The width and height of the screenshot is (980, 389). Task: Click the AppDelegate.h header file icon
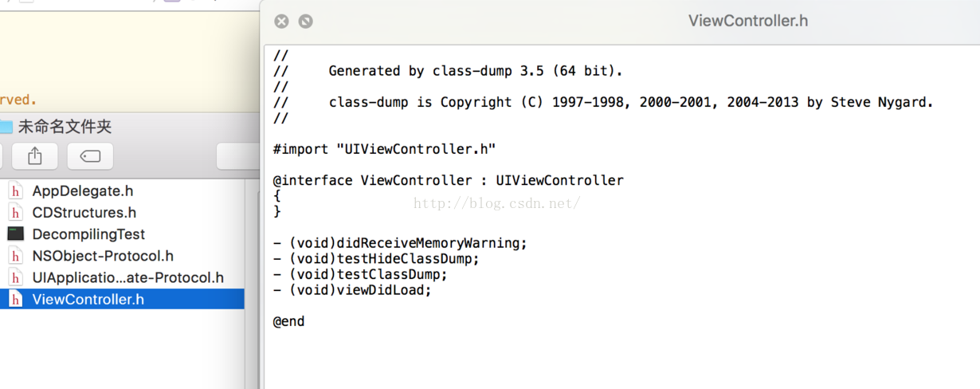(x=15, y=191)
